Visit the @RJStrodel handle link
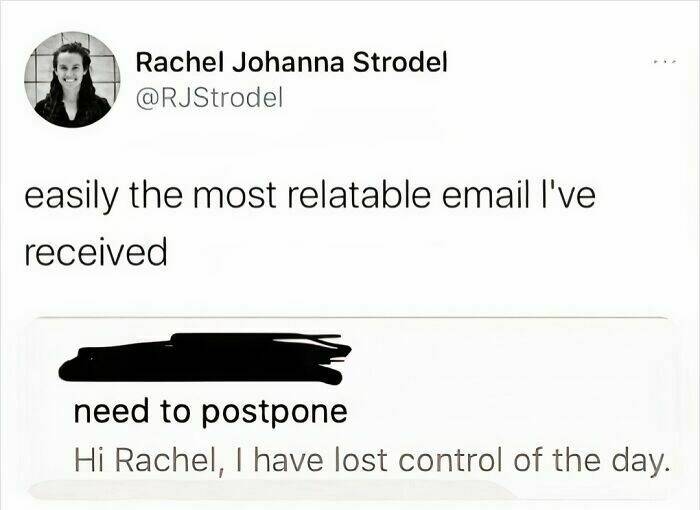 pos(210,98)
